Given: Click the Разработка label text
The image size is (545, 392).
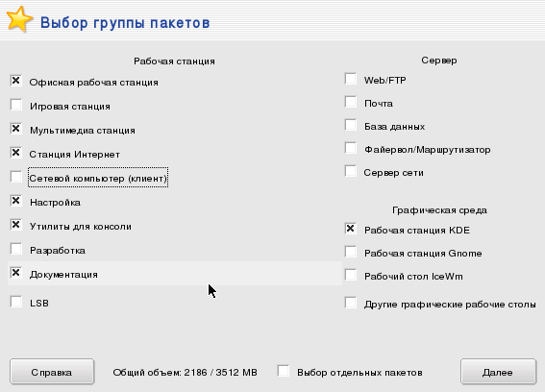Looking at the screenshot, I should point(58,251).
